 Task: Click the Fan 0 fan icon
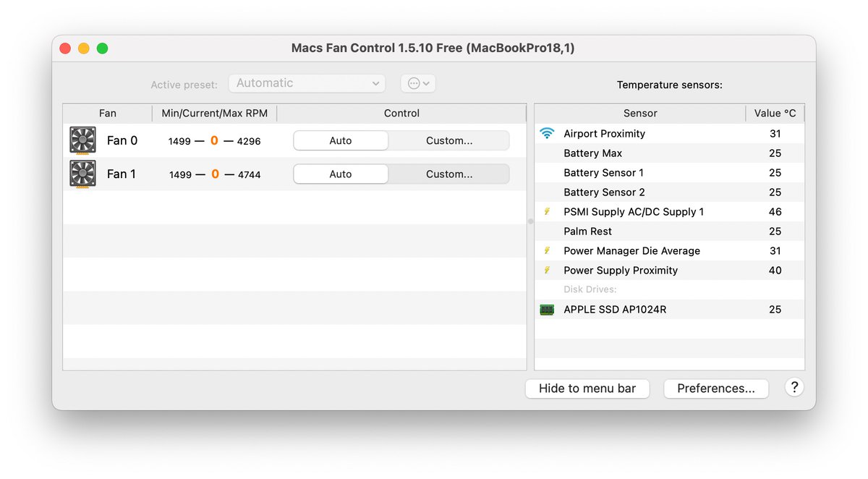[82, 140]
